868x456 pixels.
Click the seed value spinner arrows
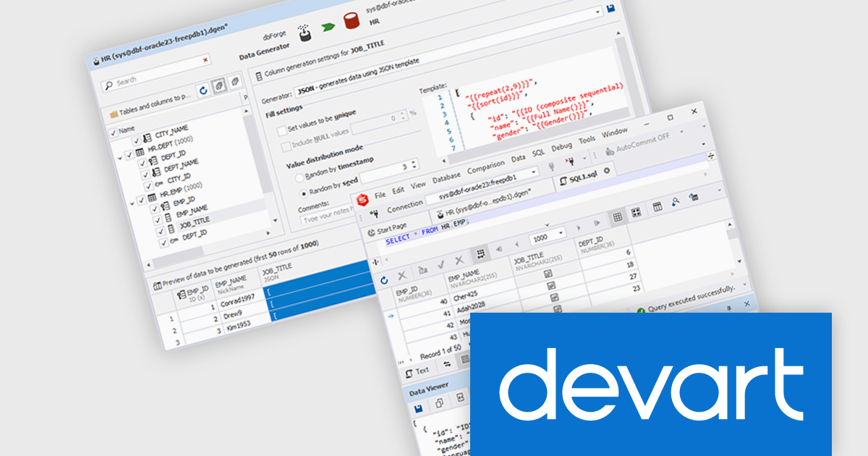413,166
